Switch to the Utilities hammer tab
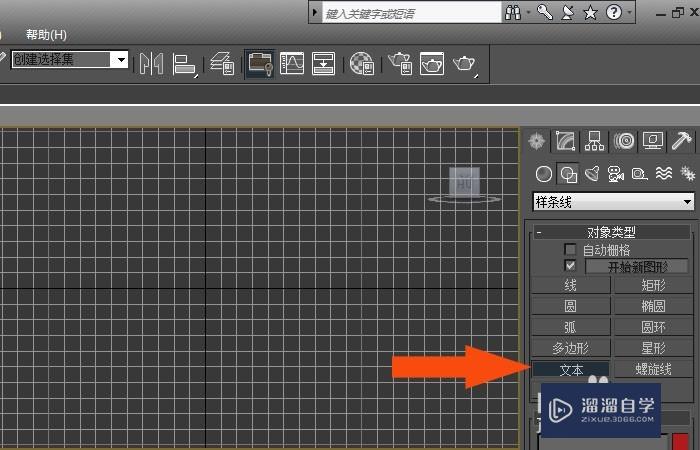 click(682, 141)
